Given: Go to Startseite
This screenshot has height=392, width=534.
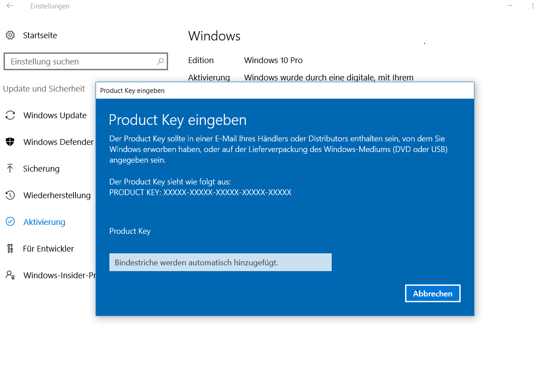Looking at the screenshot, I should click(40, 35).
